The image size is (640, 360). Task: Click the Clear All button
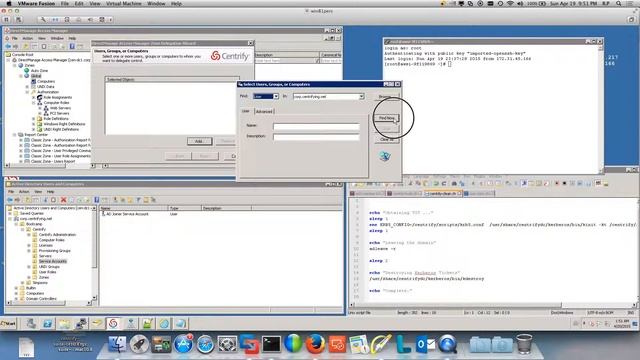[386, 139]
